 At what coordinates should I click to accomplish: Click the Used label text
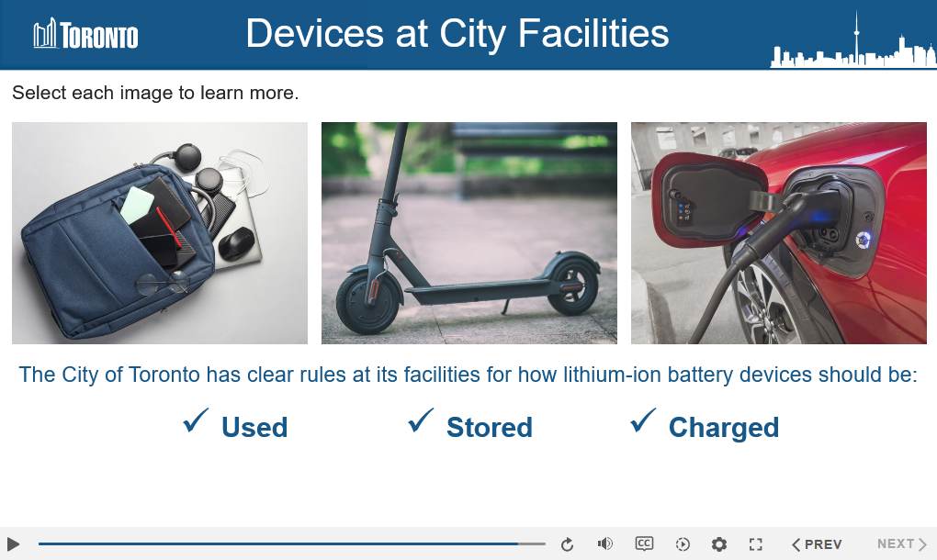tap(254, 427)
